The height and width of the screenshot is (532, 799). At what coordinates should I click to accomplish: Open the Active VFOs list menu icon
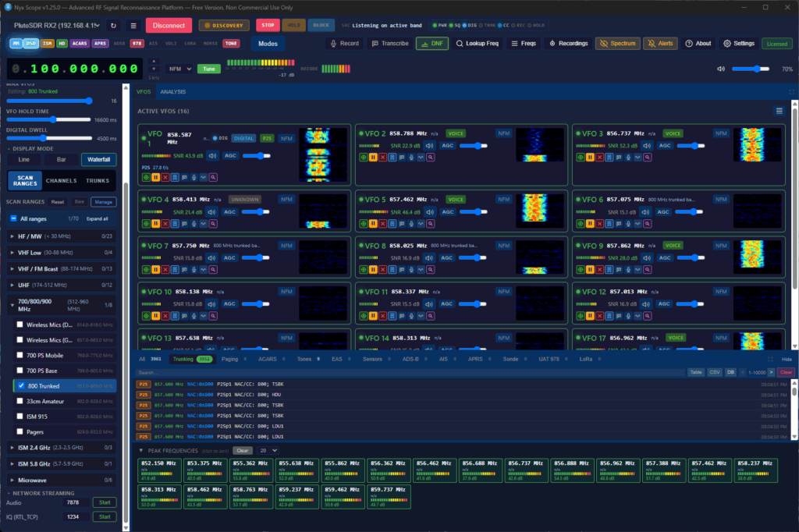click(x=779, y=111)
